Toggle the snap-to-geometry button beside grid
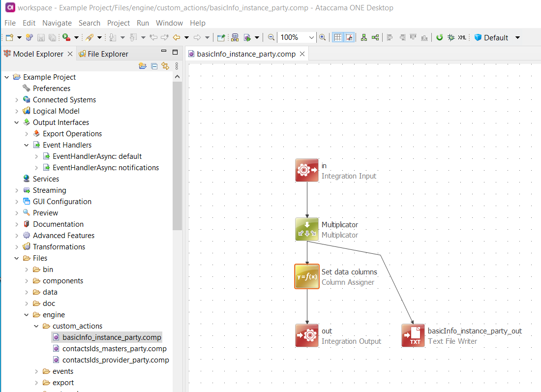This screenshot has height=392, width=541. [349, 37]
